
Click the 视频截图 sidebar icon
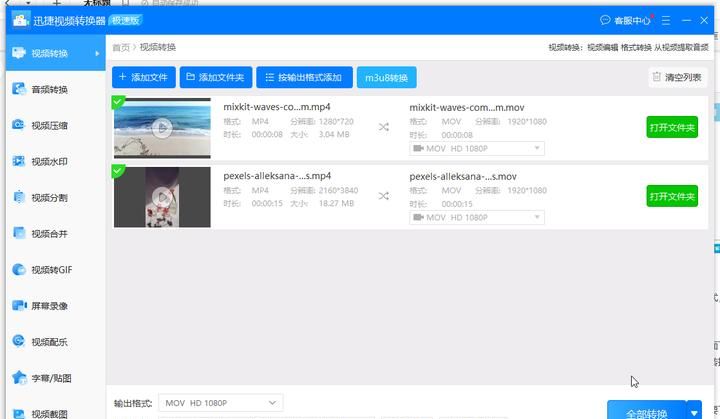(x=19, y=413)
